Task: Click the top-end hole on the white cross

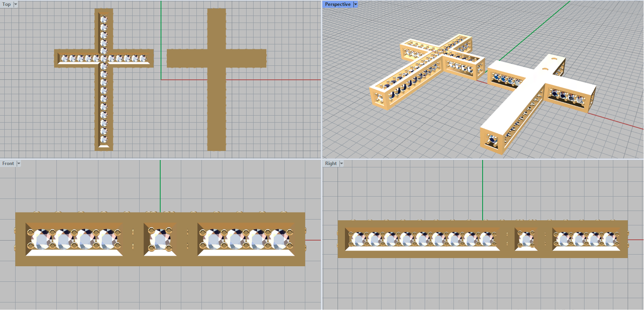Action: pyautogui.click(x=554, y=58)
